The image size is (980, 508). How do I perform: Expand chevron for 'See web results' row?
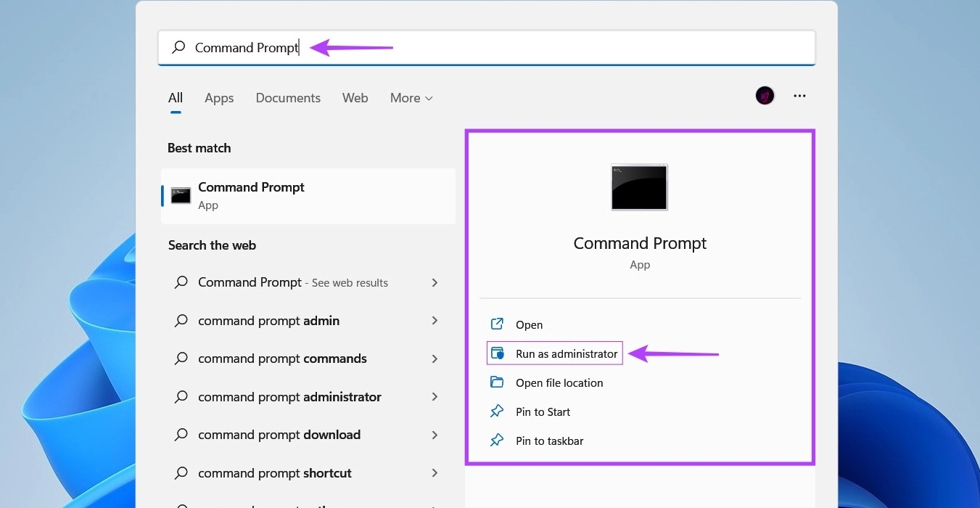tap(435, 283)
